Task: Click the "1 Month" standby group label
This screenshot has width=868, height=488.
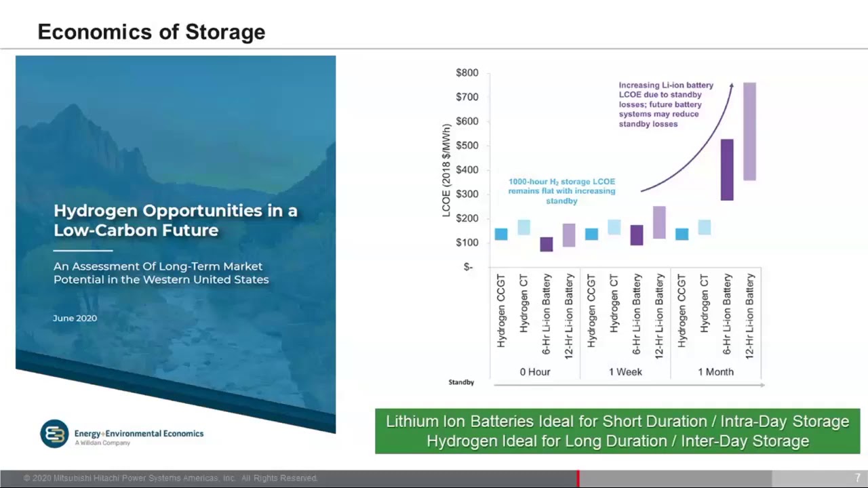Action: click(716, 371)
